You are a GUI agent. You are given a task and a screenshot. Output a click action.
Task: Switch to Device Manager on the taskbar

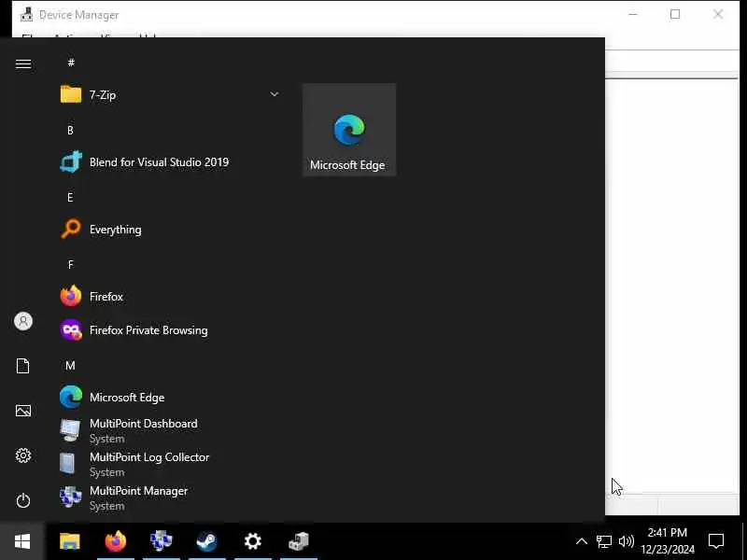point(299,541)
